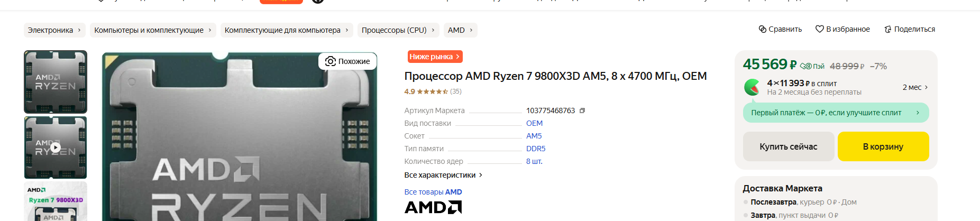Click the camera icon in Похожие
Screen dimensions: 980x221
point(330,61)
